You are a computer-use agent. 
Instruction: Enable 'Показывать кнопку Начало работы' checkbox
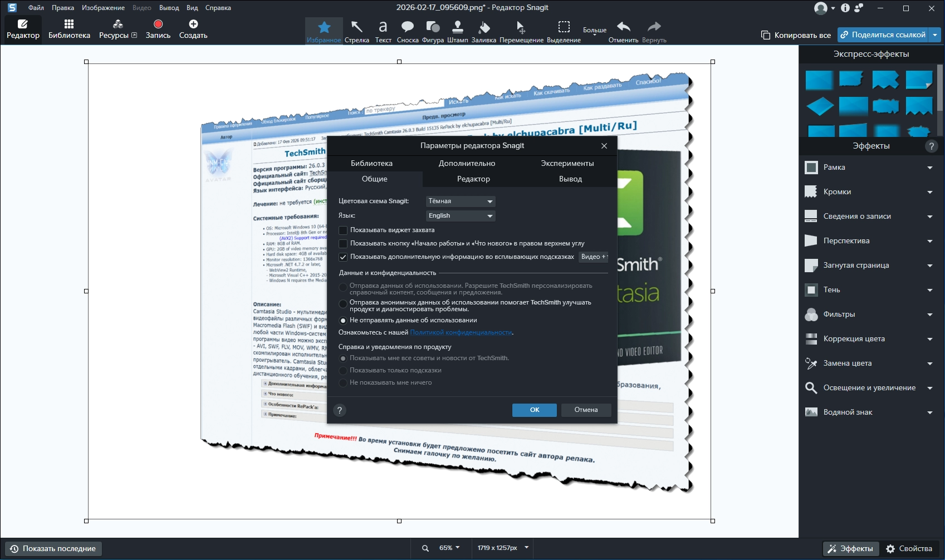(343, 244)
